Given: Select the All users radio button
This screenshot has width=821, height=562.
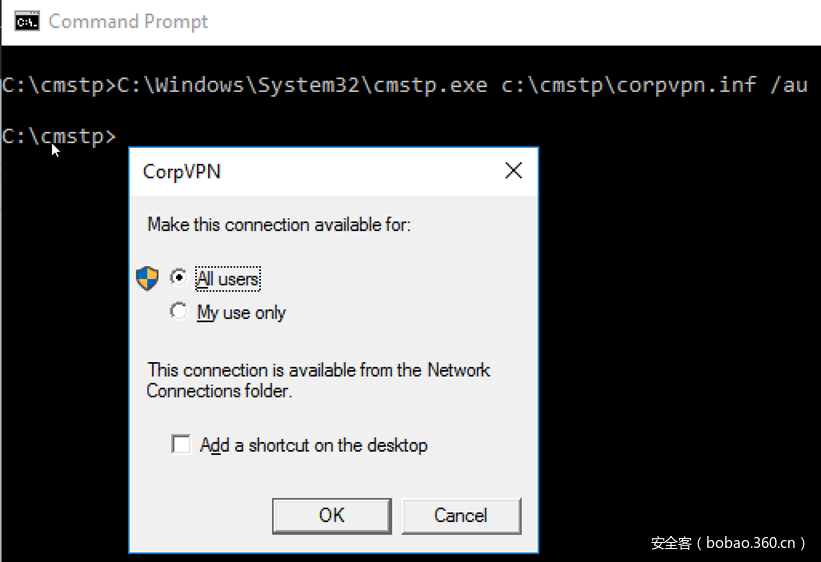Looking at the screenshot, I should point(179,277).
